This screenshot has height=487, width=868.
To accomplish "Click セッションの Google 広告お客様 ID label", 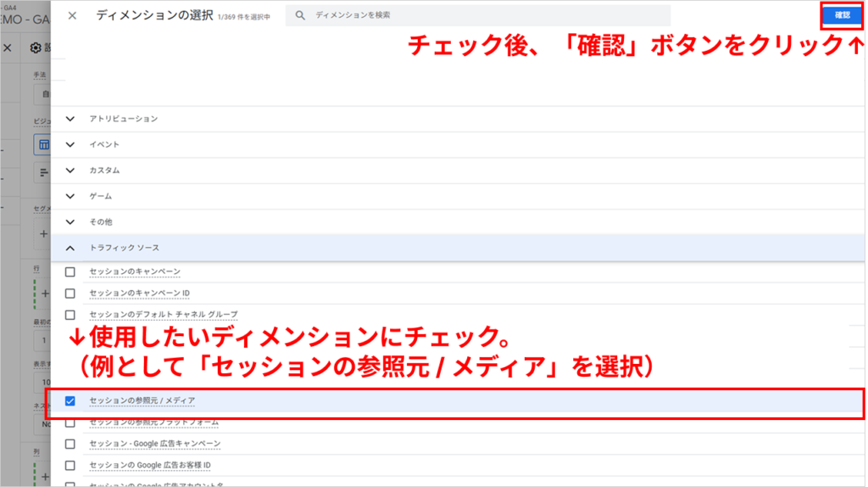I will 150,465.
